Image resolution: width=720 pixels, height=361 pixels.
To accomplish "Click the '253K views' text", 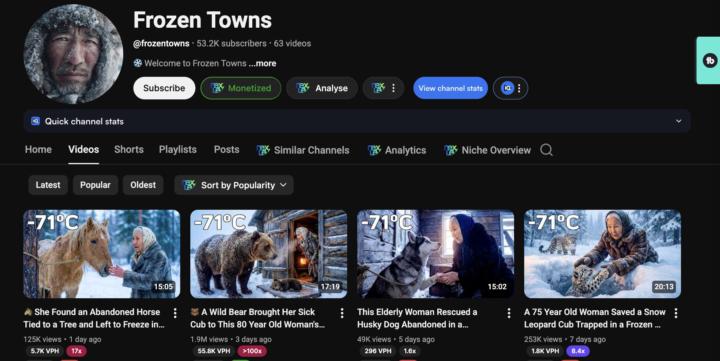I will [543, 339].
